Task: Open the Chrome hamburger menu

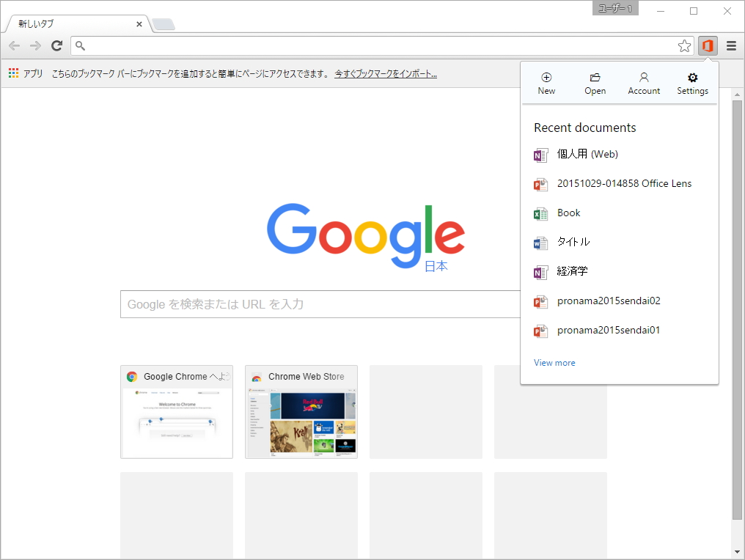Action: pyautogui.click(x=731, y=45)
